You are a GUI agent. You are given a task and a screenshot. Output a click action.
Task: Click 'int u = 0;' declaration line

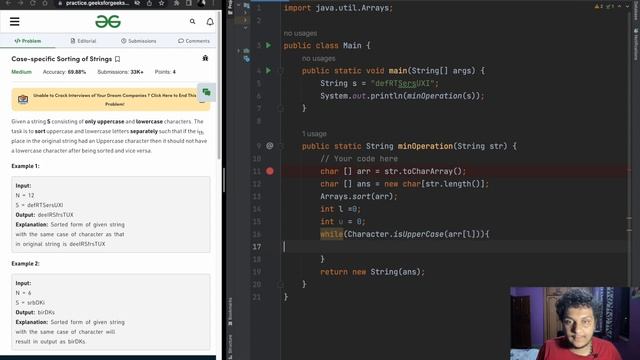343,222
